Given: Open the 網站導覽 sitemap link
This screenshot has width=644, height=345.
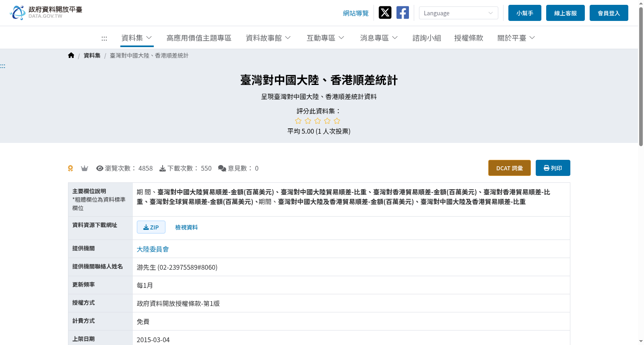Looking at the screenshot, I should (x=356, y=13).
